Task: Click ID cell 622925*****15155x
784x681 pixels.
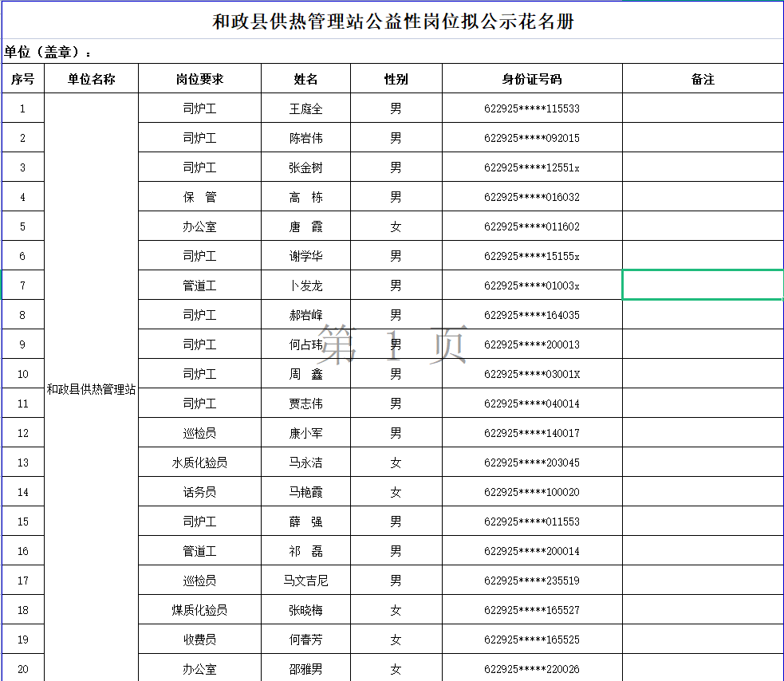Action: click(532, 255)
